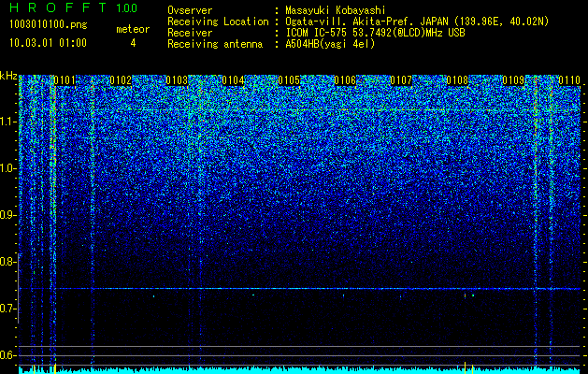The width and height of the screenshot is (588, 374).
Task: Click the gray frequency range bar left of axis
Action: 19,288
